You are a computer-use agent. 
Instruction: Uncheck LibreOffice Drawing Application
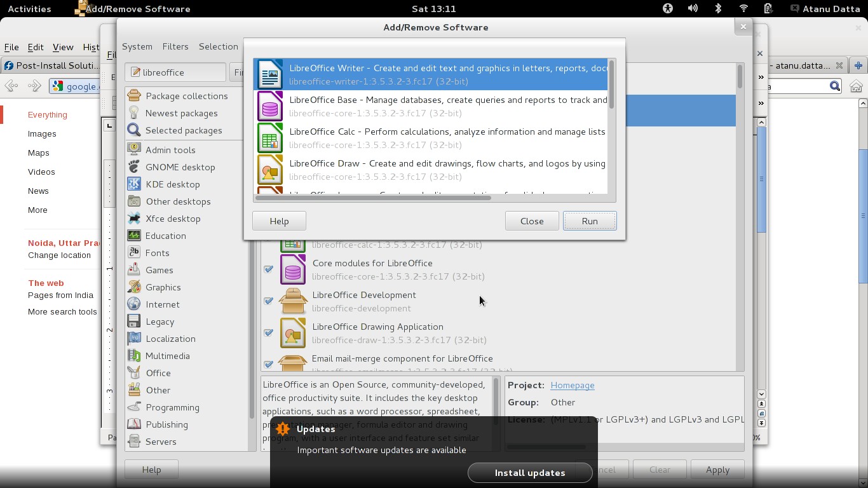[x=268, y=332]
